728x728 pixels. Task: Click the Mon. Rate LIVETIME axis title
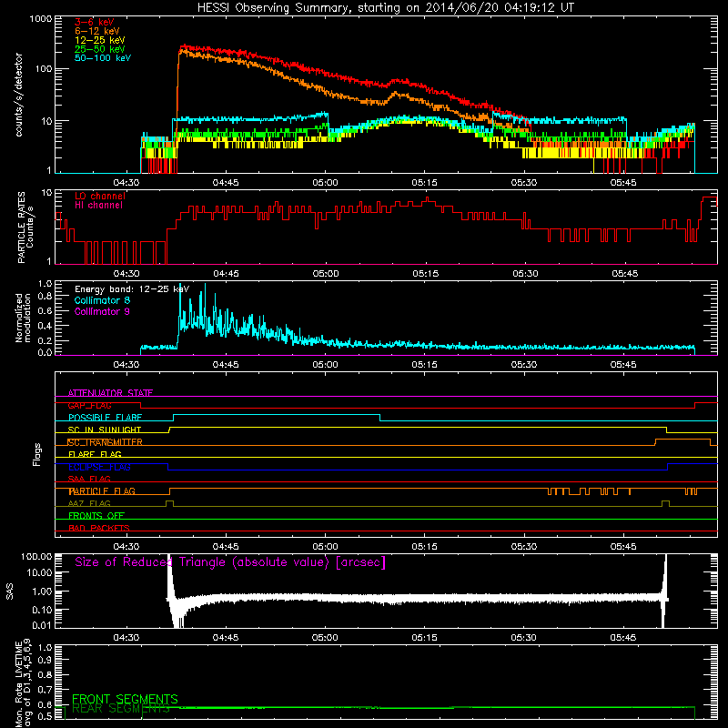click(24, 682)
